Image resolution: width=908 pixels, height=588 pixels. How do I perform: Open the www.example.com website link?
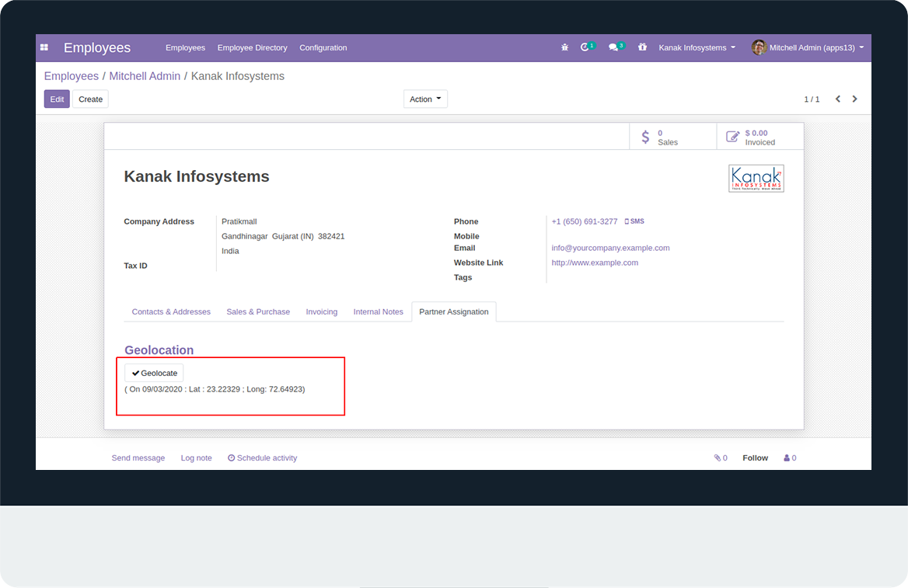pos(595,263)
